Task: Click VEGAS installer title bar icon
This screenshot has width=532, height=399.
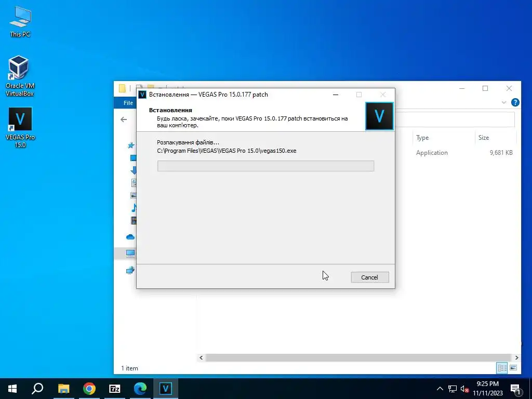Action: pos(142,95)
